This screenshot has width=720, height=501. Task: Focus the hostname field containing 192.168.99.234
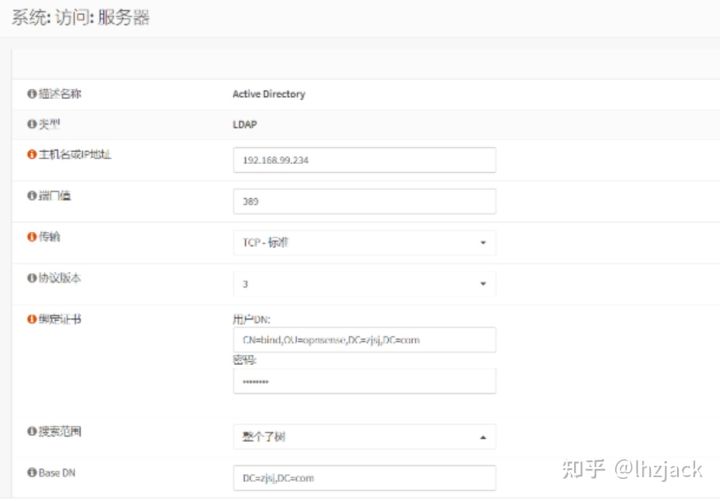(x=364, y=160)
